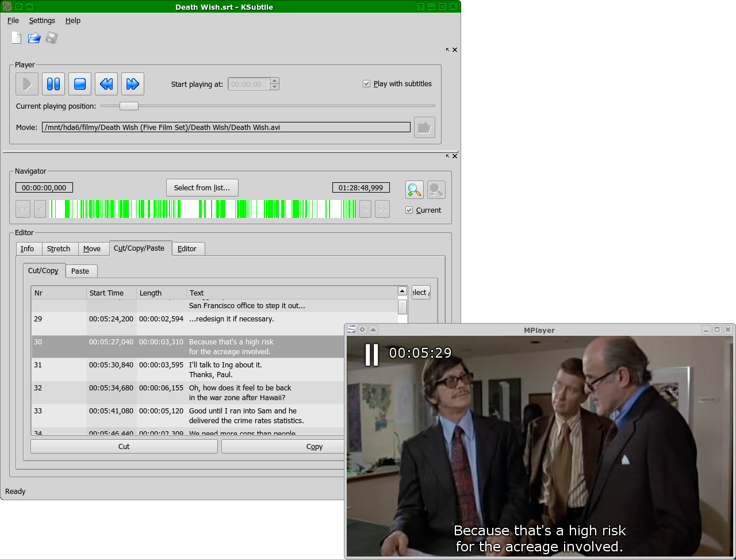Stop the movie playback

point(80,84)
